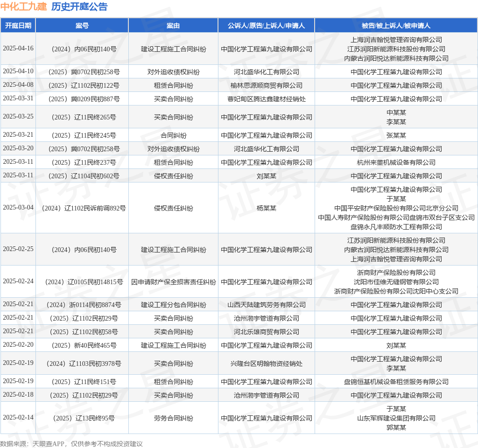Click case number (2025)辽11民终237号

(x=84, y=162)
